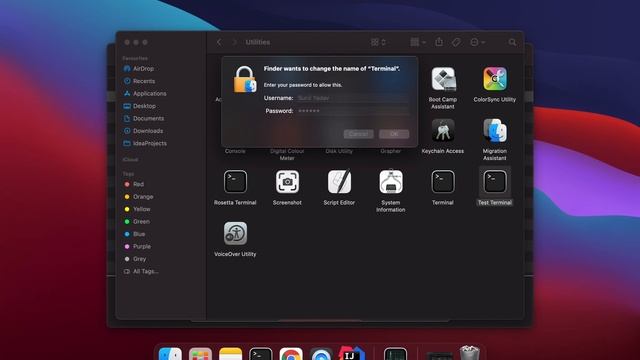Open Google Chrome from the Dock
640x360 pixels.
click(x=291, y=354)
